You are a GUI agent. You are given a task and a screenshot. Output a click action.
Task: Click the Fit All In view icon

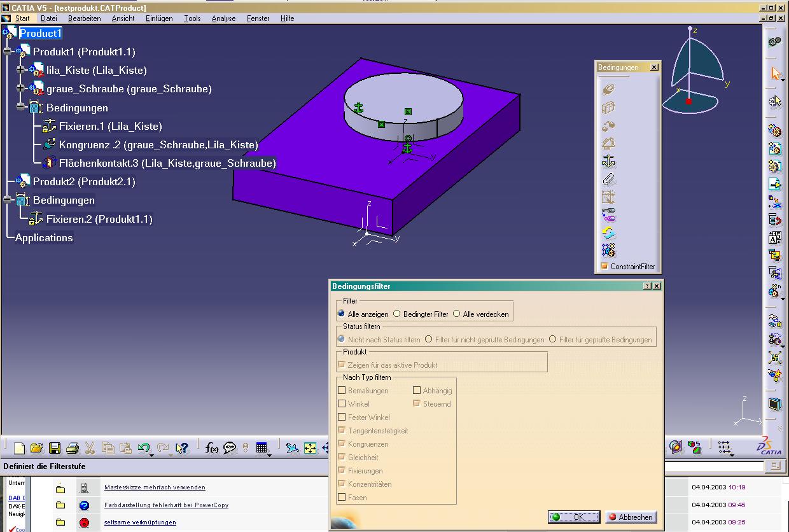pyautogui.click(x=310, y=448)
